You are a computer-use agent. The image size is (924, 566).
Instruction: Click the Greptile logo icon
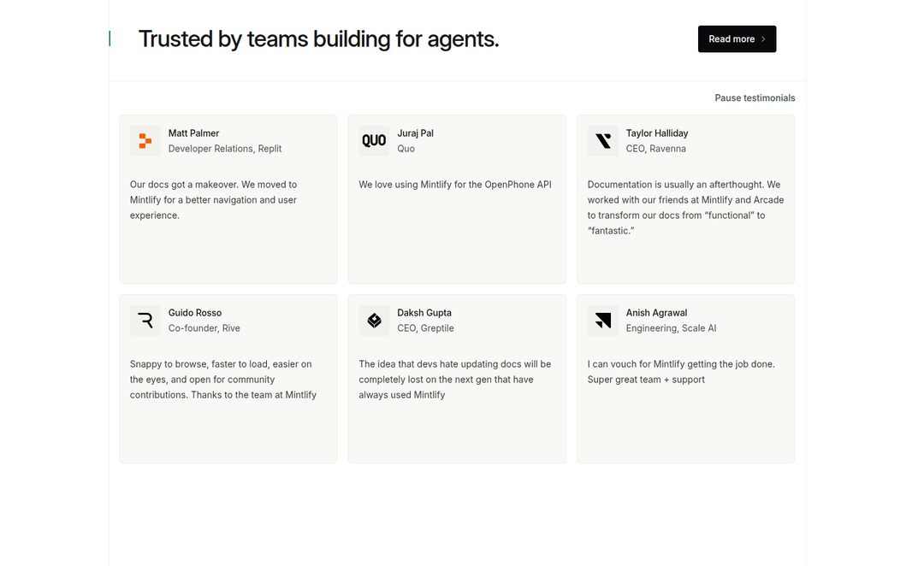[374, 321]
